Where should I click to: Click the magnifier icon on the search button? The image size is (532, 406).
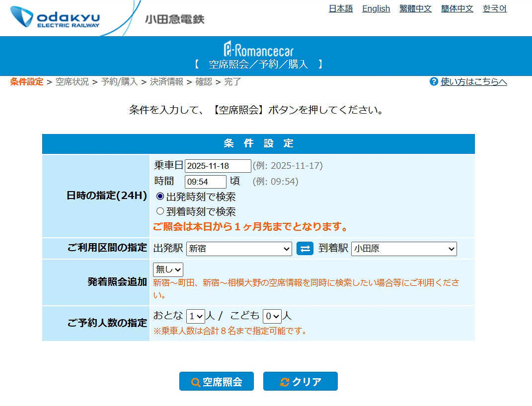pos(196,381)
